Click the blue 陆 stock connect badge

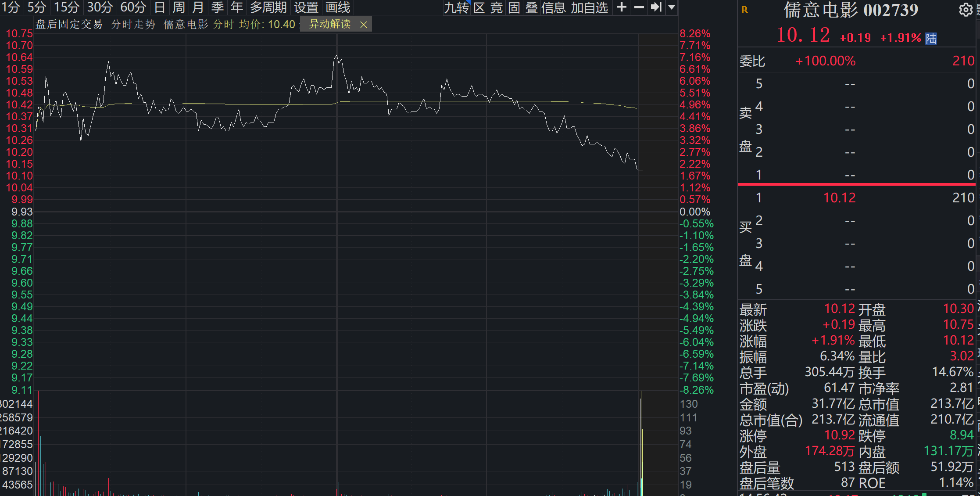coord(931,39)
